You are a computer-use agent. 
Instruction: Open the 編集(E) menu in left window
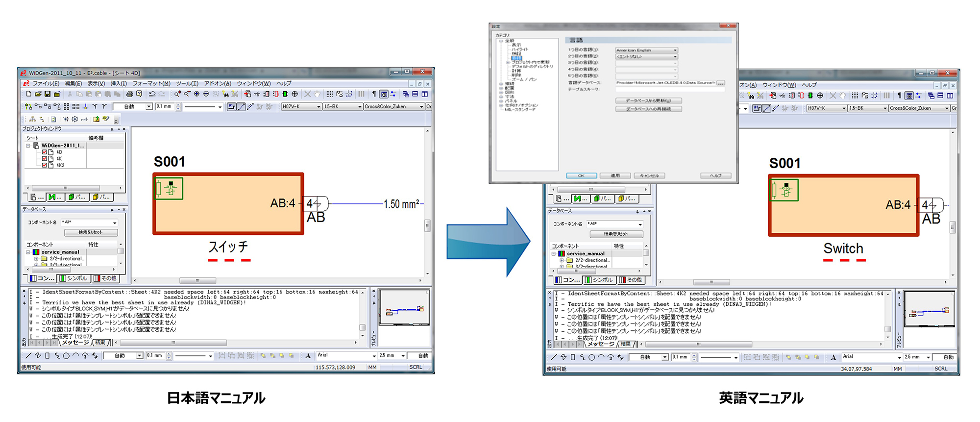73,83
